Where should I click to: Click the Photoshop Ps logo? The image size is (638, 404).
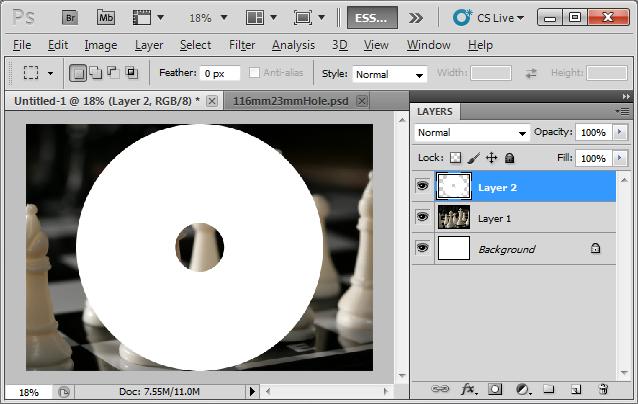click(x=24, y=17)
